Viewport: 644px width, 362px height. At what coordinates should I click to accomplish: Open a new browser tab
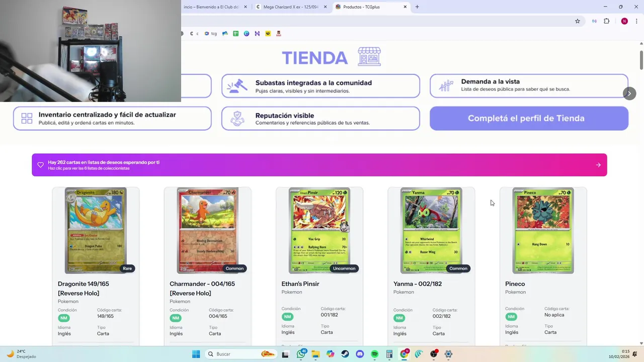pos(417,7)
